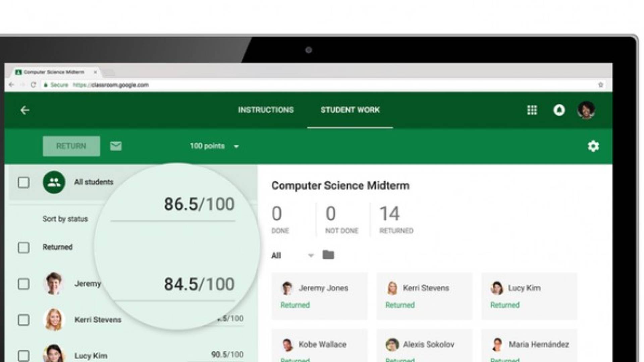Open the Sort by status menu
This screenshot has width=644, height=362.
pyautogui.click(x=65, y=219)
